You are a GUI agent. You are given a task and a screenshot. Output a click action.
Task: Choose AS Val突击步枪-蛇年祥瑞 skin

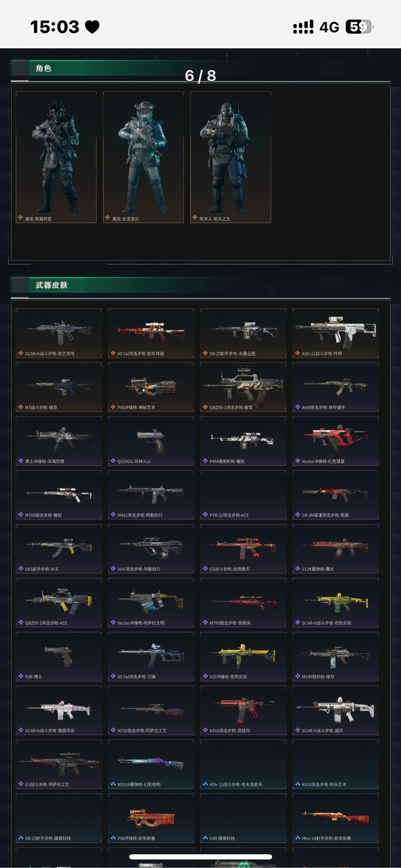[151, 333]
